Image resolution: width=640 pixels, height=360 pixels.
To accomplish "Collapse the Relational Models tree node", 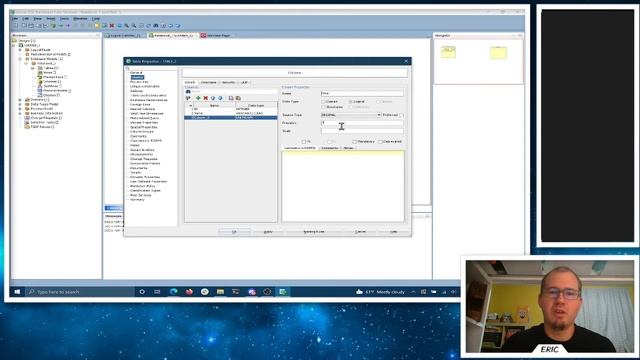I will pyautogui.click(x=20, y=59).
